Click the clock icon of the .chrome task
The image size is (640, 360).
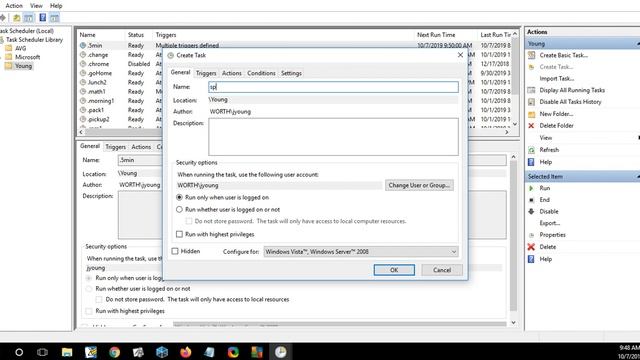[x=83, y=64]
